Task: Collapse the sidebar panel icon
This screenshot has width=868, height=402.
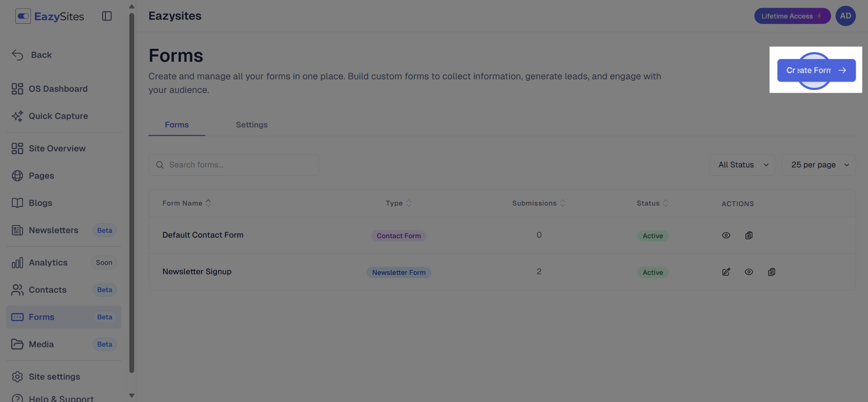Action: (107, 16)
